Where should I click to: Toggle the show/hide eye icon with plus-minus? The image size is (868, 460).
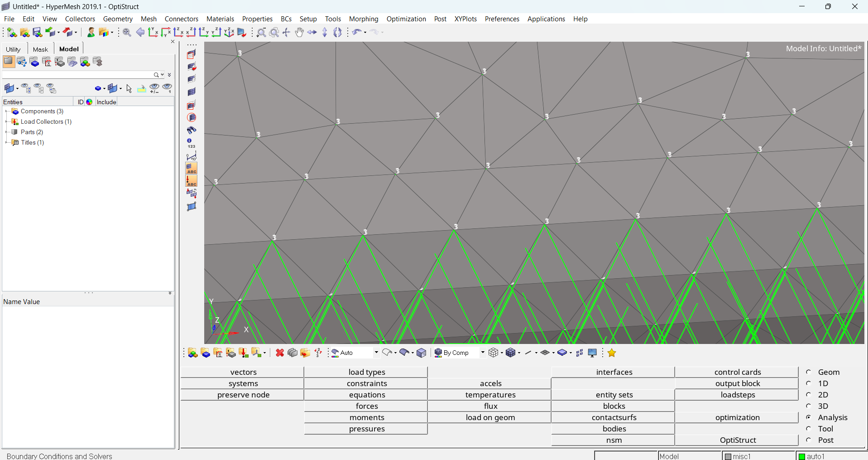(154, 89)
